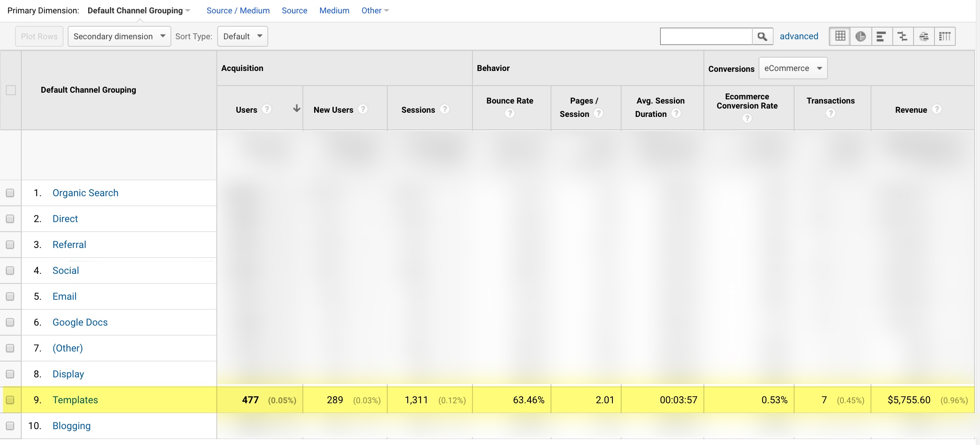The height and width of the screenshot is (445, 980).
Task: Switch to the Performance bar view icon
Action: coord(881,36)
